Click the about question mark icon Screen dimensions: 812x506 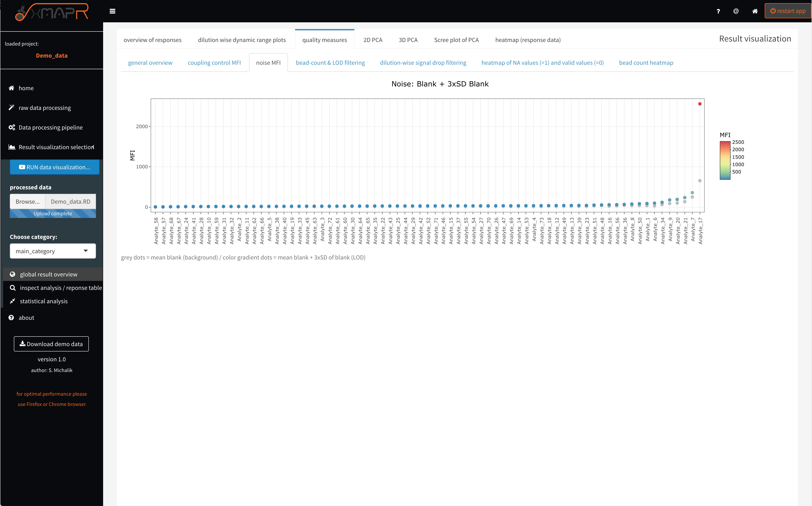tap(11, 317)
